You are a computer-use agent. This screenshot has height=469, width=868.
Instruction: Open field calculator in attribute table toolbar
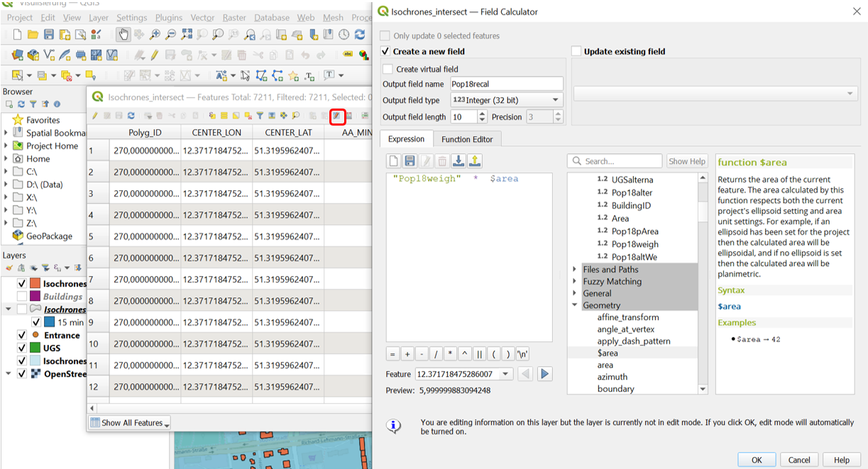[337, 116]
